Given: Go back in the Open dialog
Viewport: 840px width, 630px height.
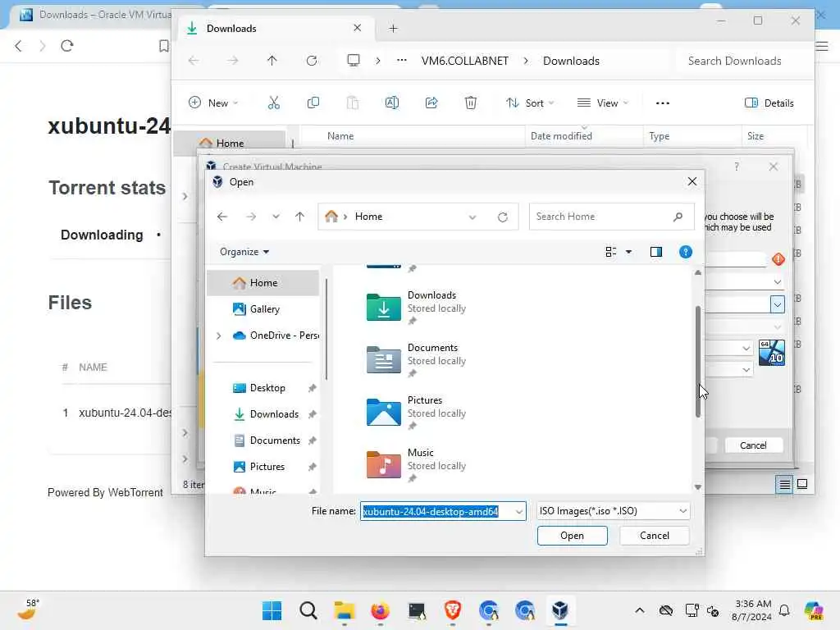Looking at the screenshot, I should 222,217.
